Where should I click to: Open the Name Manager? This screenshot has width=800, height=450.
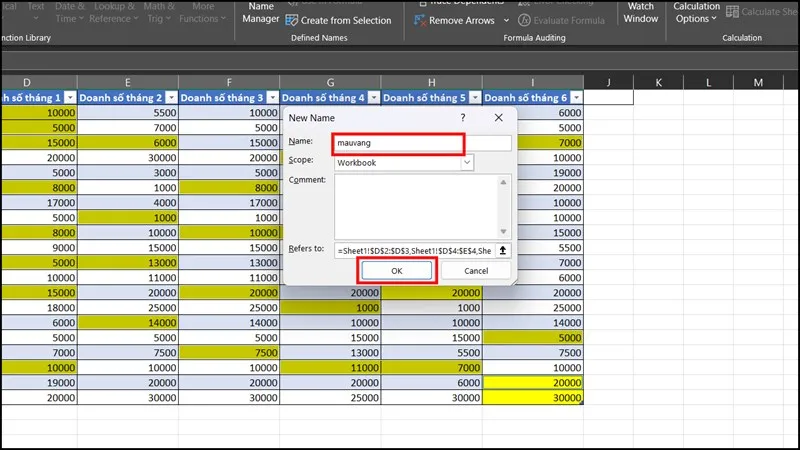(x=260, y=13)
